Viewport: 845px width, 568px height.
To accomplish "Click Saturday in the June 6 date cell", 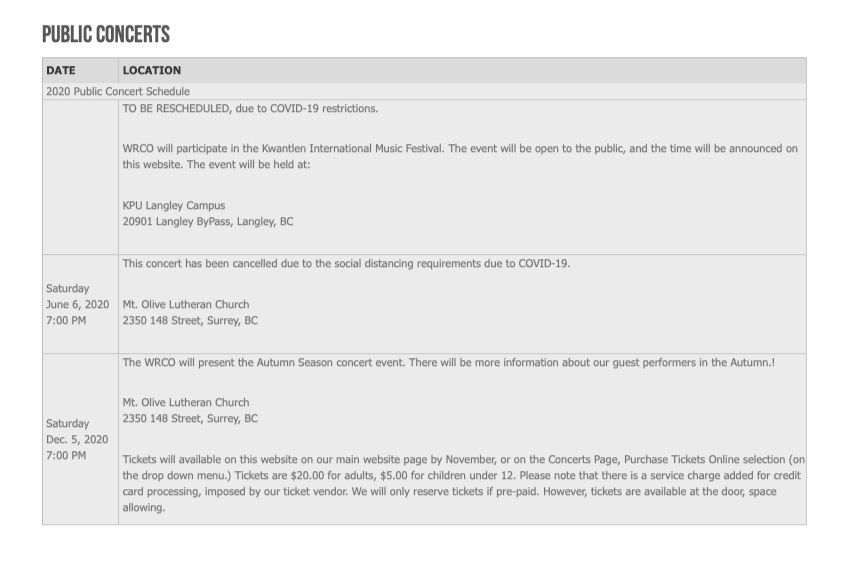I will (68, 288).
